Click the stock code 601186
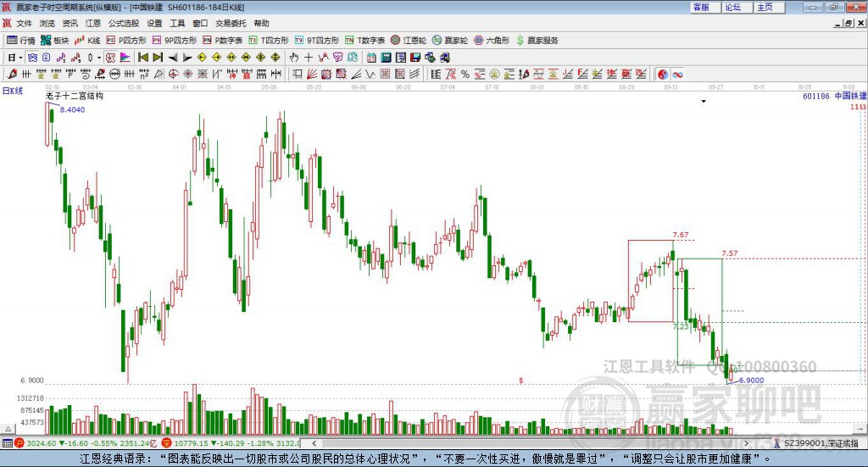 [816, 97]
